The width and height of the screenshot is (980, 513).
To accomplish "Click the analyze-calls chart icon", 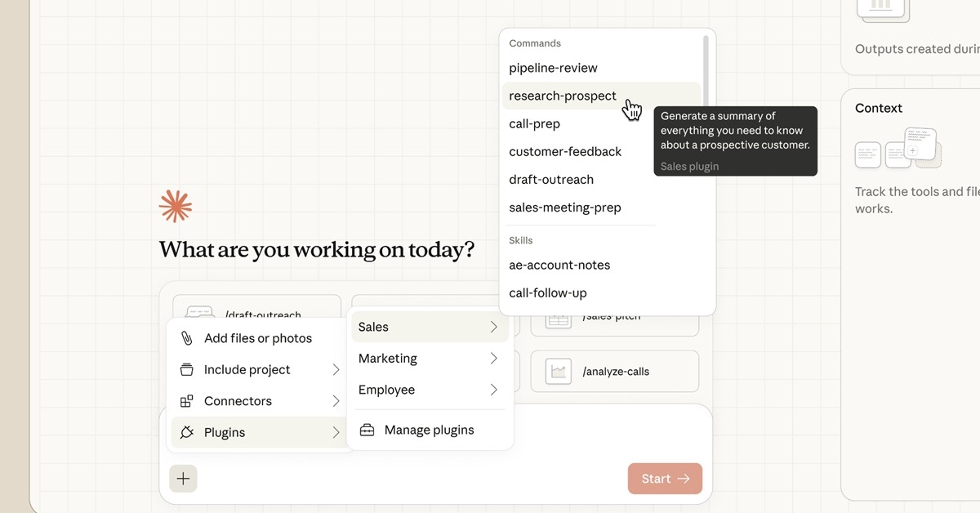I will pos(559,372).
